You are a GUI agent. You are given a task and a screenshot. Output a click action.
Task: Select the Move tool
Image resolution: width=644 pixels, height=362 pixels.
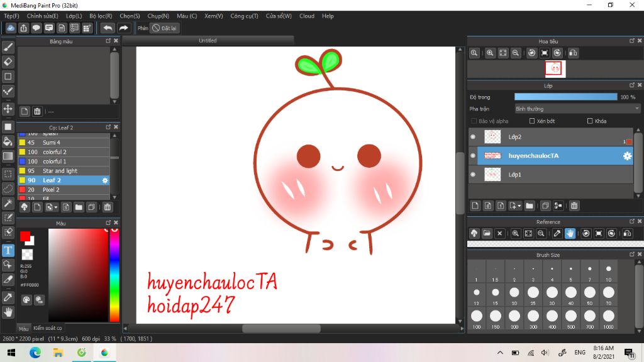point(8,109)
